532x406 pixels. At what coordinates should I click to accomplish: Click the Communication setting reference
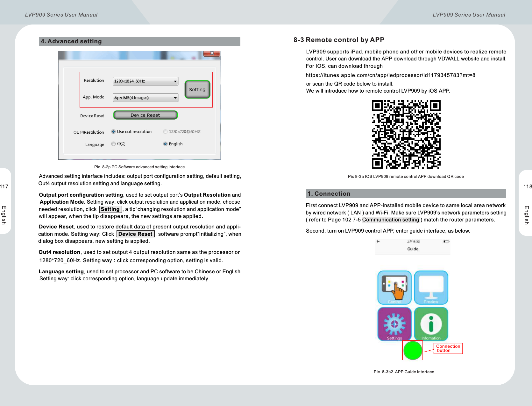(x=391, y=220)
